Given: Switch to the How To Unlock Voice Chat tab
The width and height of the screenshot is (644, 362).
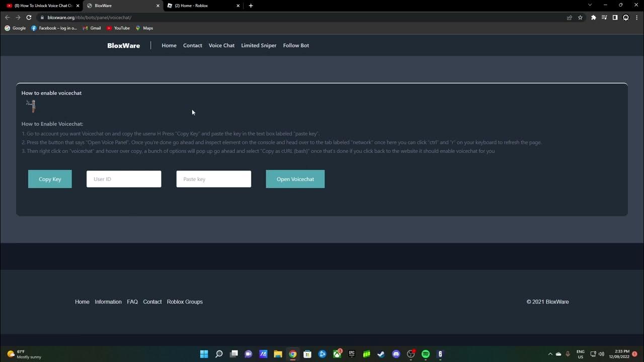Looking at the screenshot, I should coord(43,6).
